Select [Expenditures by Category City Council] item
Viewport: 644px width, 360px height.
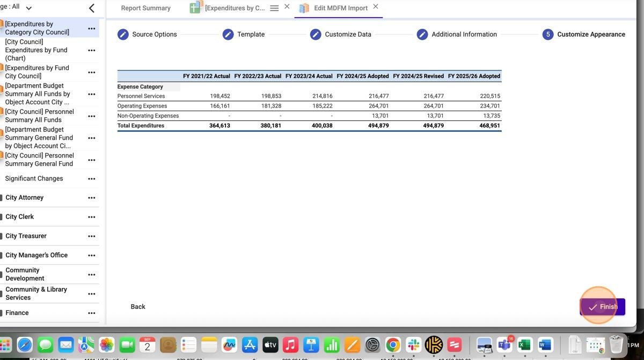(37, 28)
